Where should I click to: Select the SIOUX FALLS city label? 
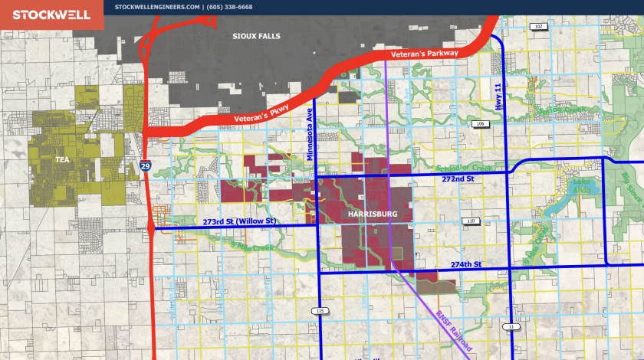pos(256,36)
